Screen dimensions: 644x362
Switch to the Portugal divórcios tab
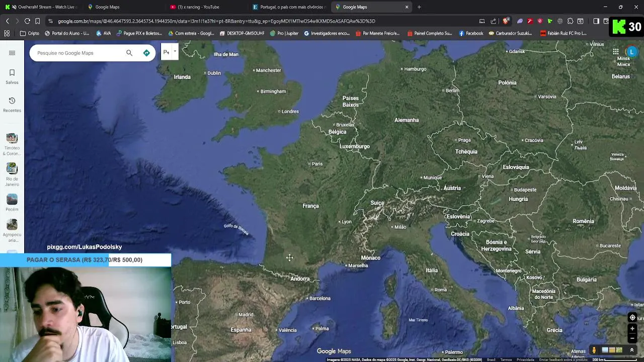click(x=289, y=7)
